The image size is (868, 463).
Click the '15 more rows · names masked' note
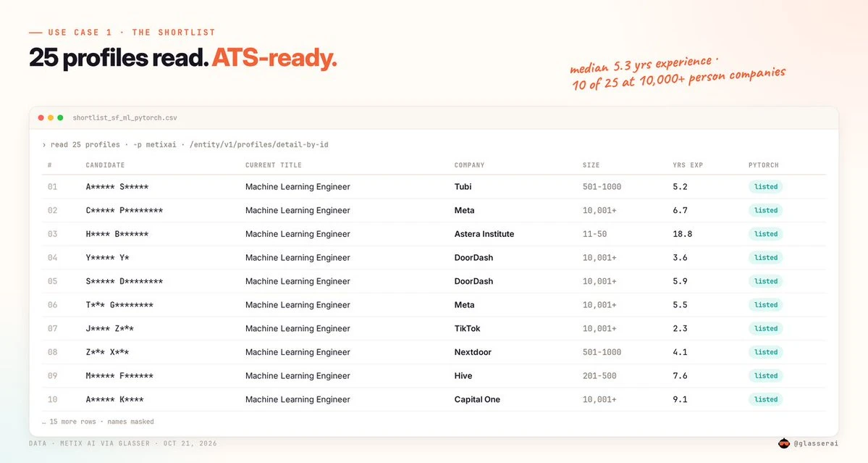click(98, 422)
